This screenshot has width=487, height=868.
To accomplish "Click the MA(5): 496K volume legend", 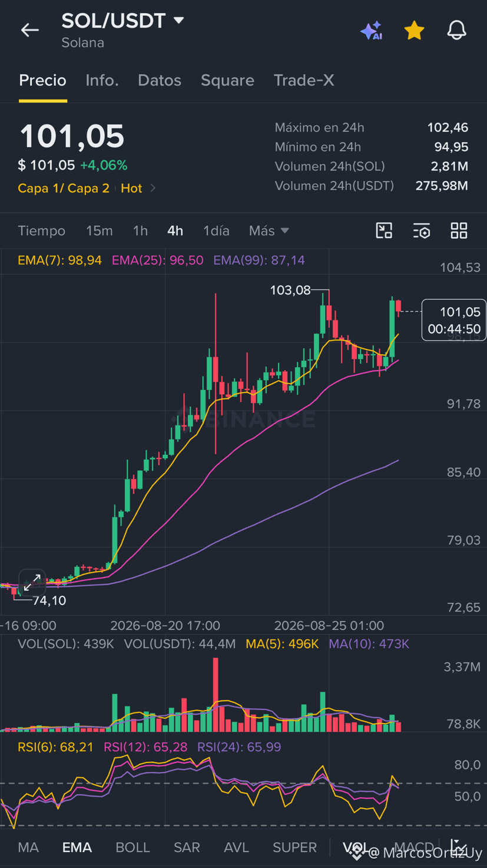I will 282,643.
